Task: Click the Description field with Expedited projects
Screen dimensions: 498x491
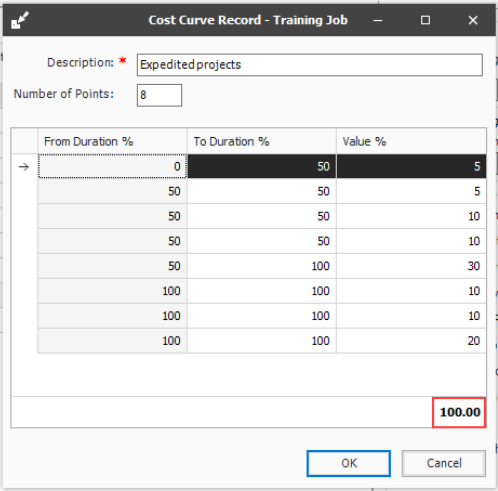Action: click(x=310, y=65)
